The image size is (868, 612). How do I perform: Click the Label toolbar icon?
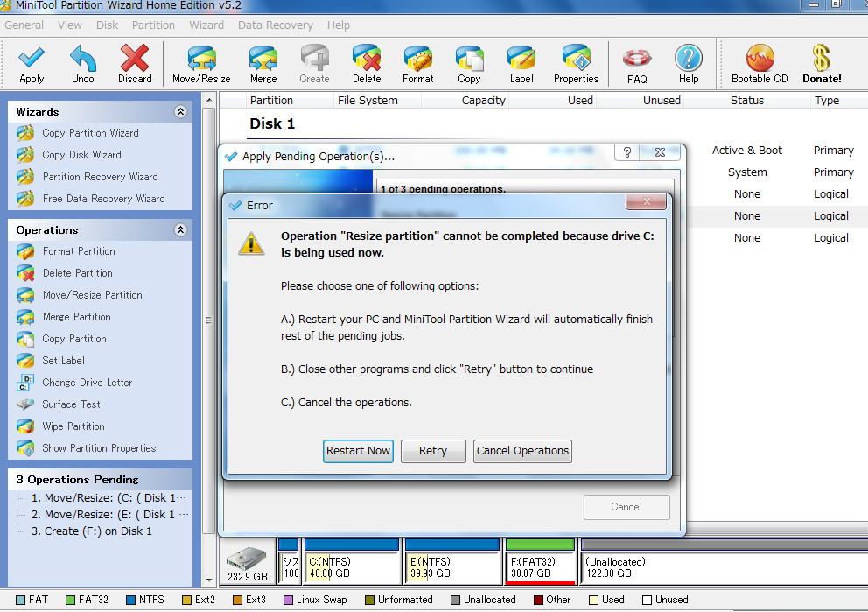click(x=521, y=58)
